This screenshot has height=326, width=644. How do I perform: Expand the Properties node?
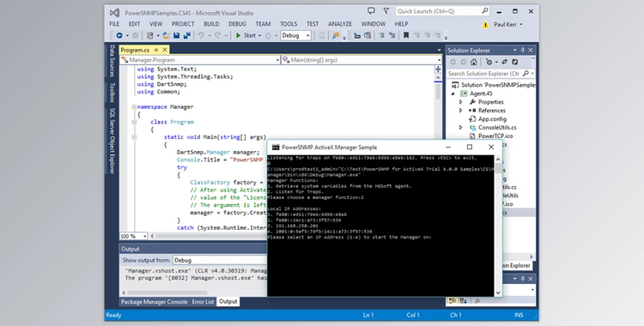460,102
